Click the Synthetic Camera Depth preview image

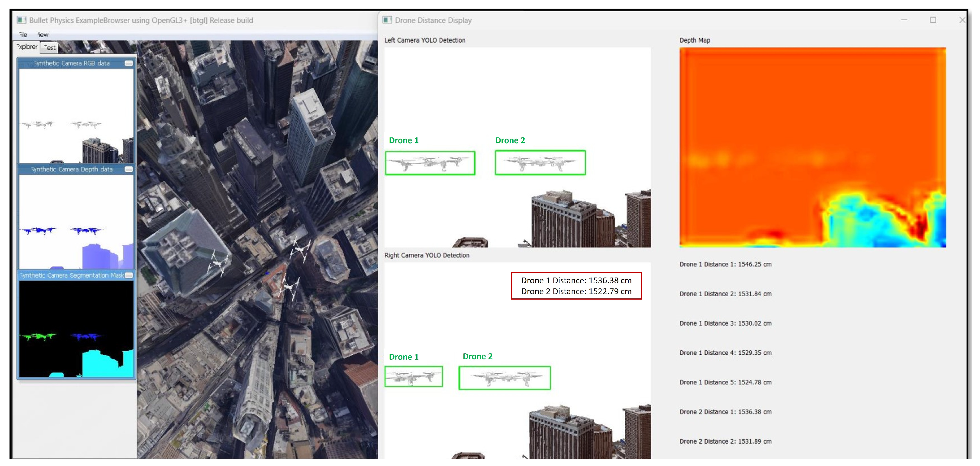pos(76,222)
